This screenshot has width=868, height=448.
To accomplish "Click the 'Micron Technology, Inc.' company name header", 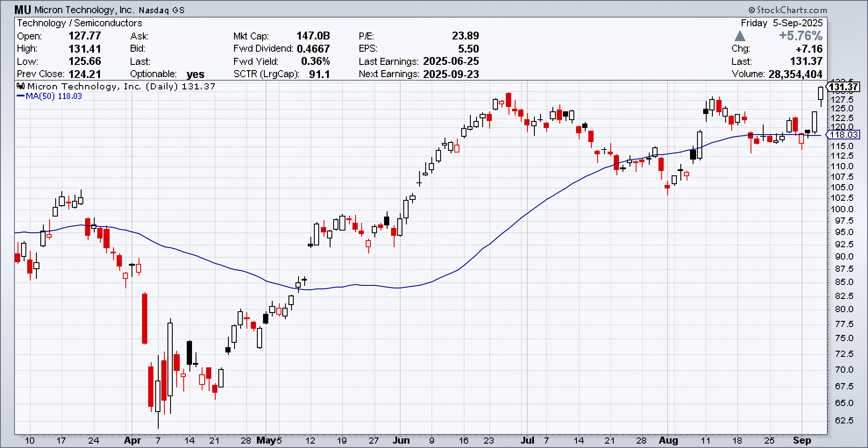I will [85, 10].
